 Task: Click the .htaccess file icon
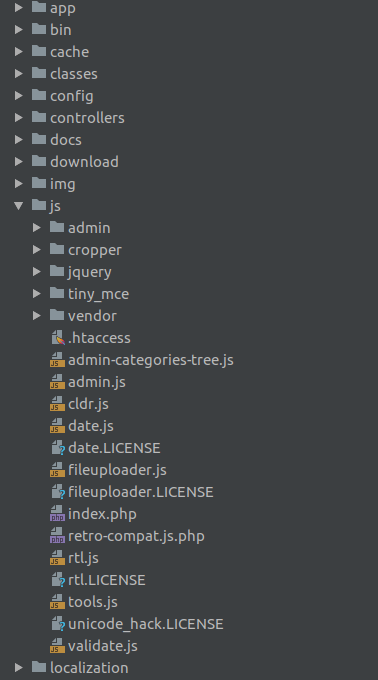click(x=58, y=338)
